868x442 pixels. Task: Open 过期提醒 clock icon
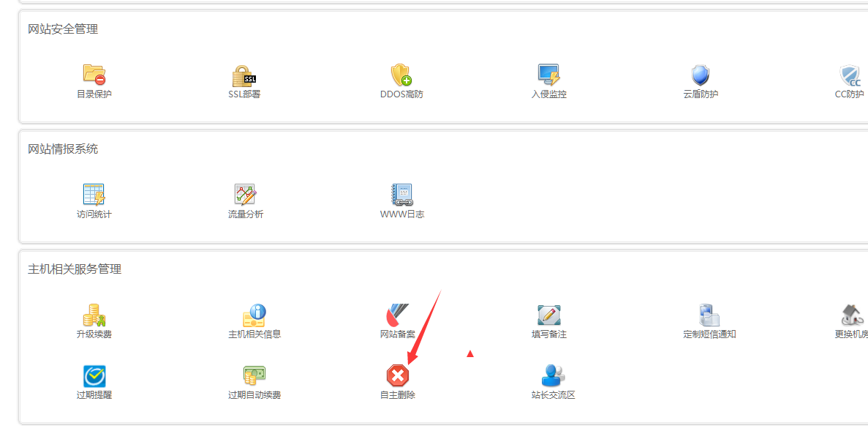(94, 376)
